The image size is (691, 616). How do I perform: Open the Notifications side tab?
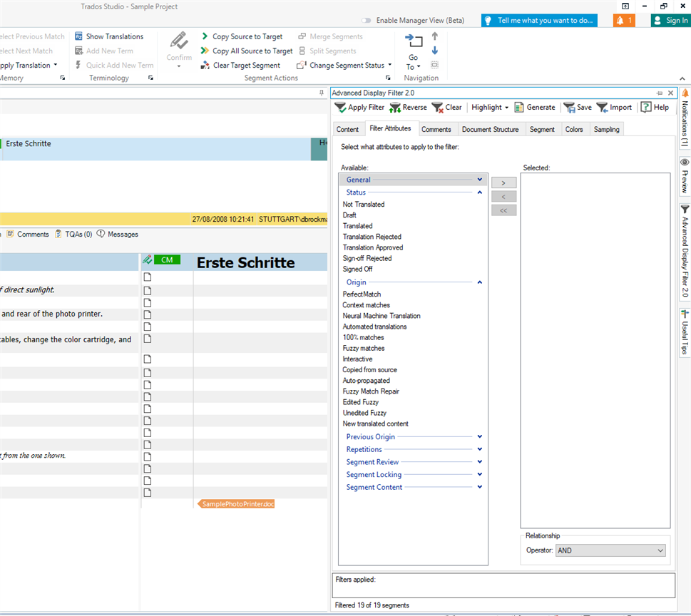[x=685, y=118]
